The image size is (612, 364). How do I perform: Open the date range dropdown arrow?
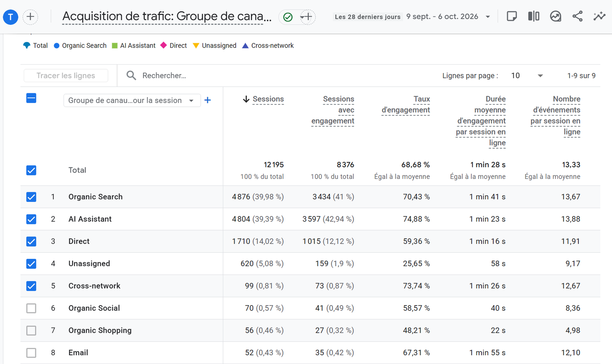pos(488,17)
